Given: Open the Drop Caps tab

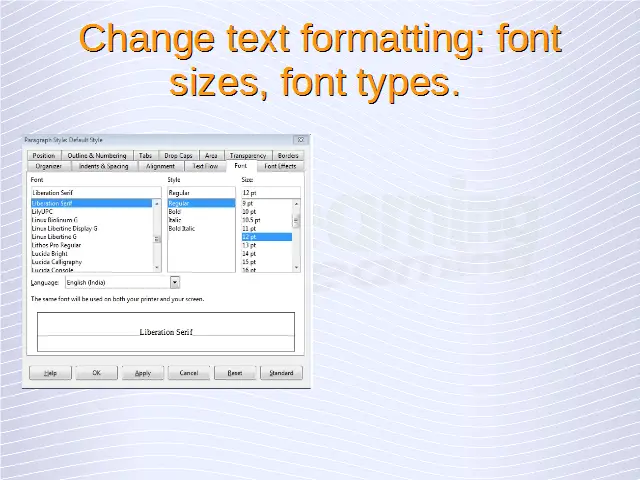Looking at the screenshot, I should 178,156.
